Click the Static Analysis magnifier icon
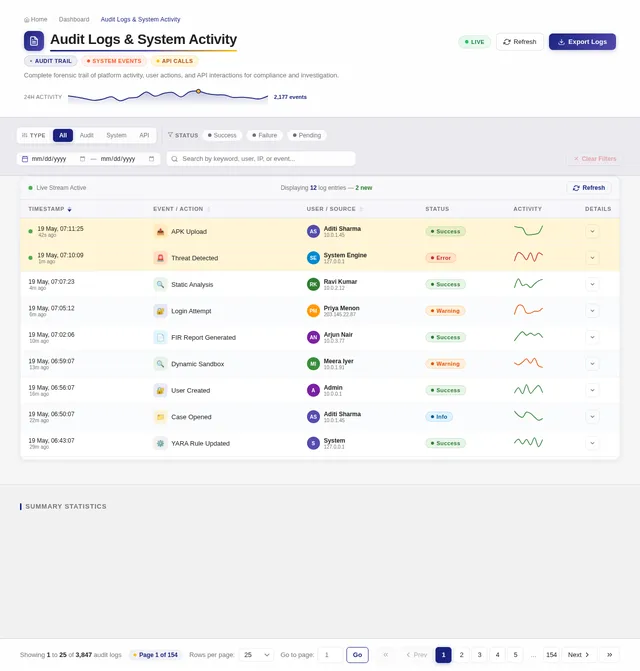This screenshot has height=671, width=640. tap(160, 285)
